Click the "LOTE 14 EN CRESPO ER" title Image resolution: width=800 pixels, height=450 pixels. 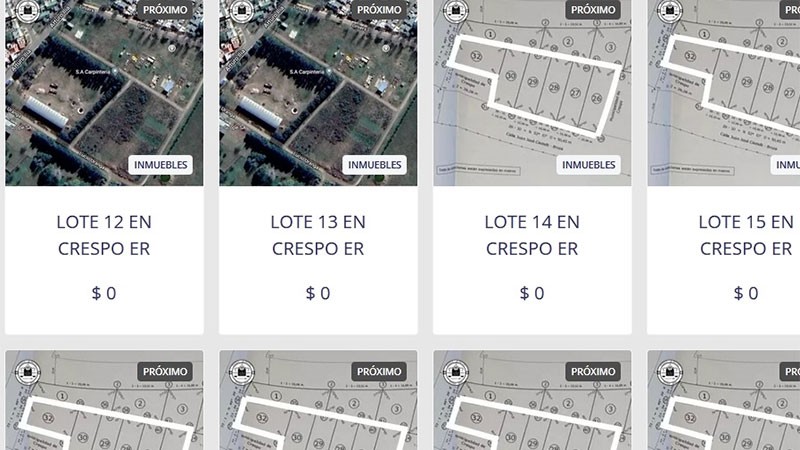532,235
